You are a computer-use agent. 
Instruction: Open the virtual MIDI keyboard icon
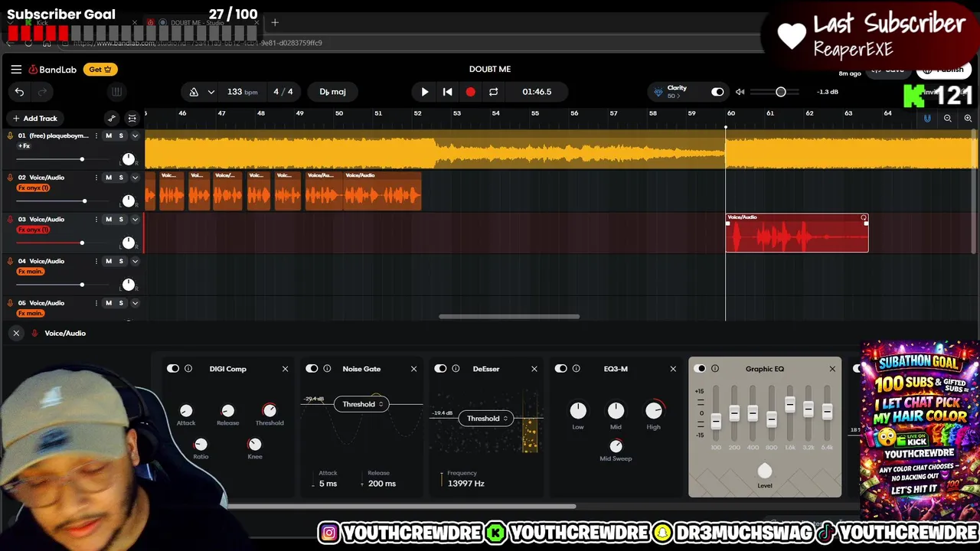pos(116,92)
